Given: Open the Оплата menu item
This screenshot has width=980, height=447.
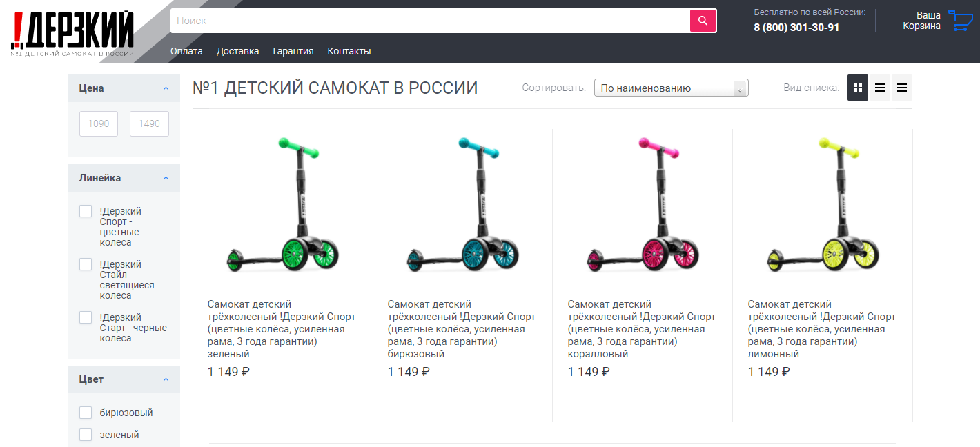Looking at the screenshot, I should click(186, 51).
